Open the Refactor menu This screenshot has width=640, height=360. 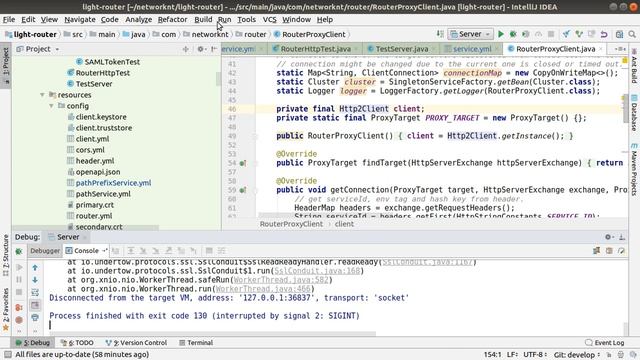tap(172, 20)
